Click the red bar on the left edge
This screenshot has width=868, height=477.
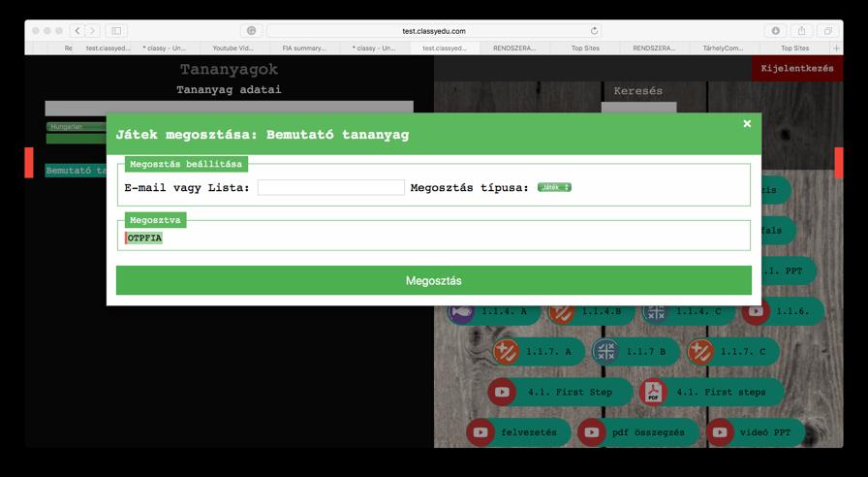pyautogui.click(x=29, y=163)
